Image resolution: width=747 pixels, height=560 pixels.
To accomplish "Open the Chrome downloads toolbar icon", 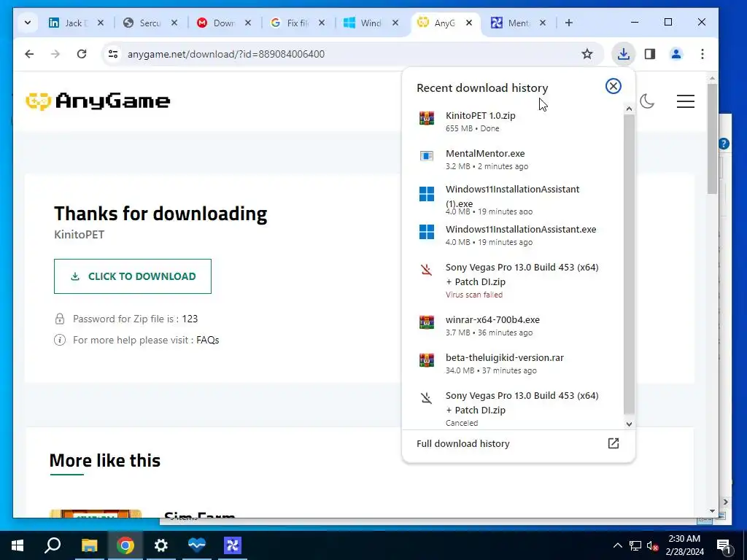I will pyautogui.click(x=623, y=54).
